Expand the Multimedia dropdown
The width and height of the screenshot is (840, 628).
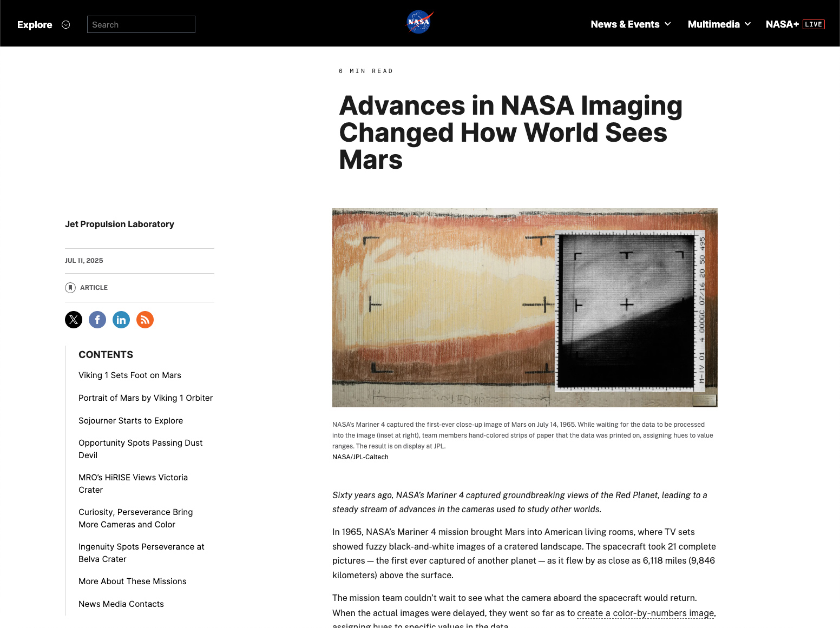pos(719,24)
